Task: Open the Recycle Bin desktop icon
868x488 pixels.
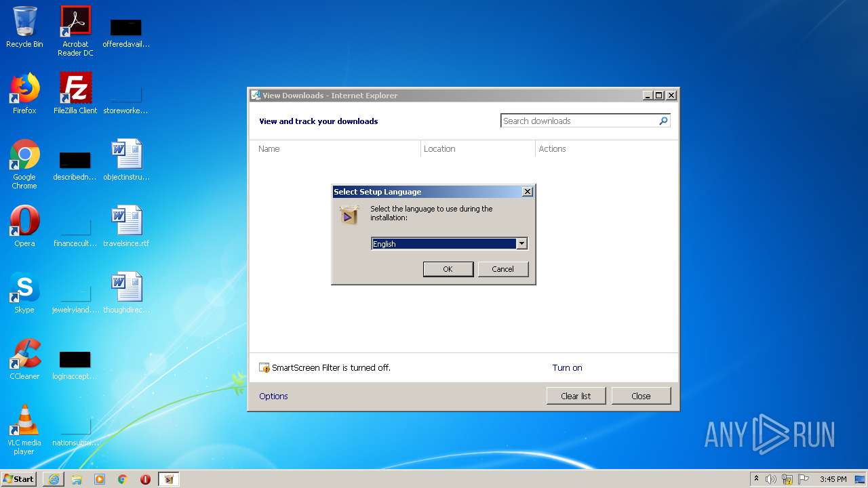Action: (24, 27)
